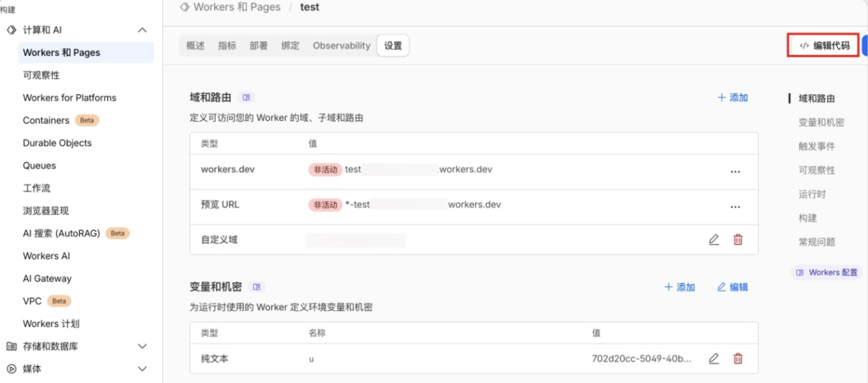The height and width of the screenshot is (383, 868).
Task: Open VPC in sidebar
Action: click(32, 301)
